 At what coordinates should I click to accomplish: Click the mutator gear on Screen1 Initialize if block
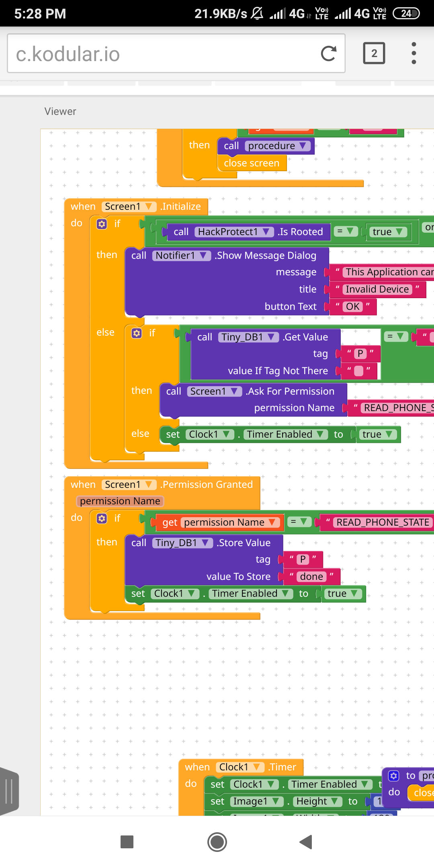pos(102,224)
